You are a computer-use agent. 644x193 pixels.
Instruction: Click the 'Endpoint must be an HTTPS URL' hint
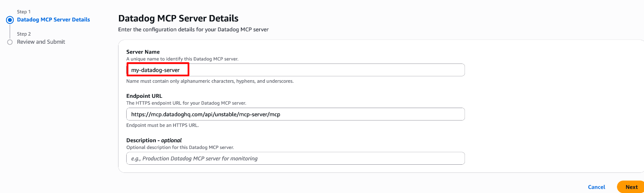coord(162,125)
